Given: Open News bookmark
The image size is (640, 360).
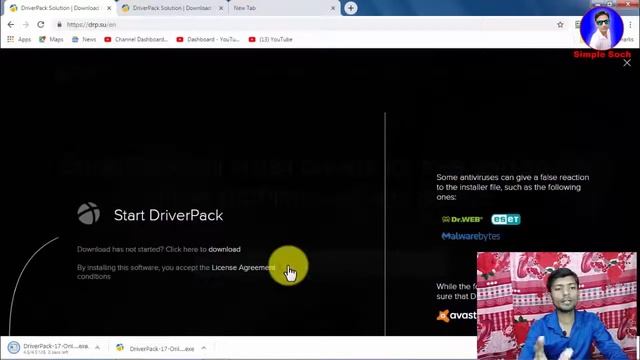Looking at the screenshot, I should click(84, 40).
